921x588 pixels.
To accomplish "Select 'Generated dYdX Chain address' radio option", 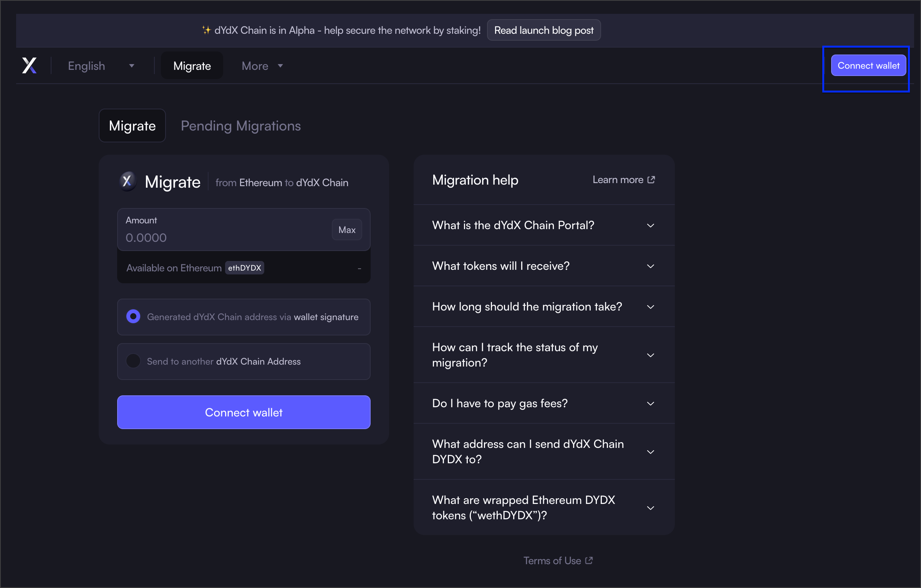I will 133,317.
